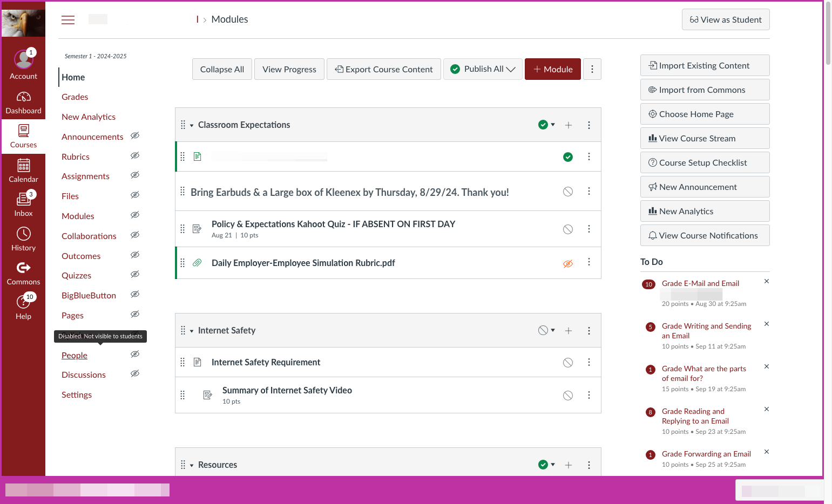The width and height of the screenshot is (832, 504).
Task: Click the Course Setup Checklist button
Action: (x=705, y=162)
